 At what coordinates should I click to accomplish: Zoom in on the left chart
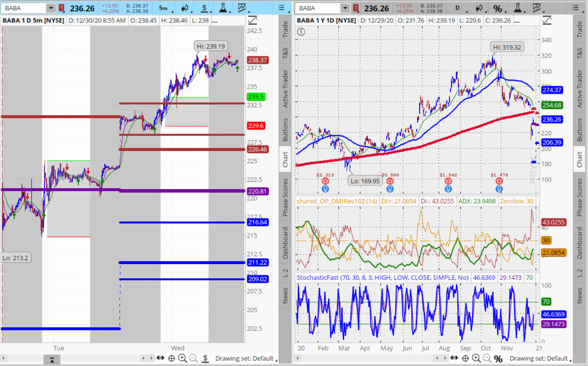182,358
